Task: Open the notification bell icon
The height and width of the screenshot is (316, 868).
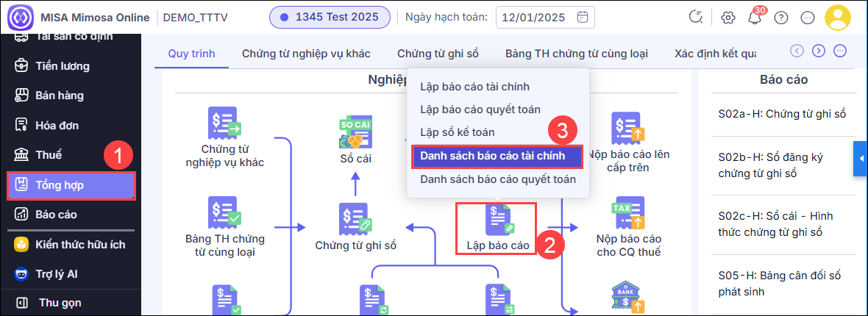Action: point(754,17)
